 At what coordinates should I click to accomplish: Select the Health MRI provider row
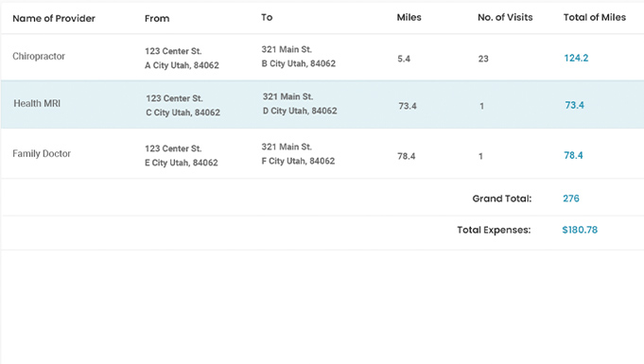click(x=322, y=104)
